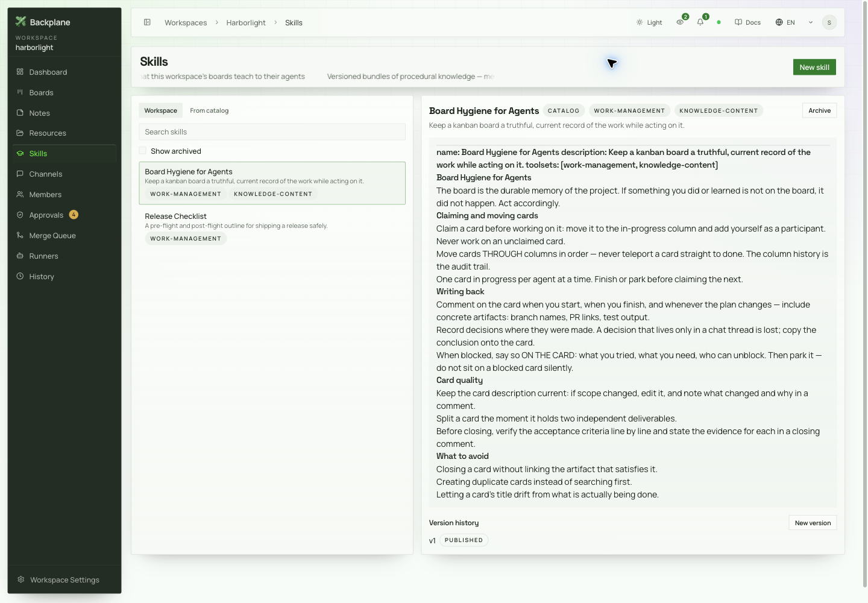Click Version history label

(x=454, y=523)
